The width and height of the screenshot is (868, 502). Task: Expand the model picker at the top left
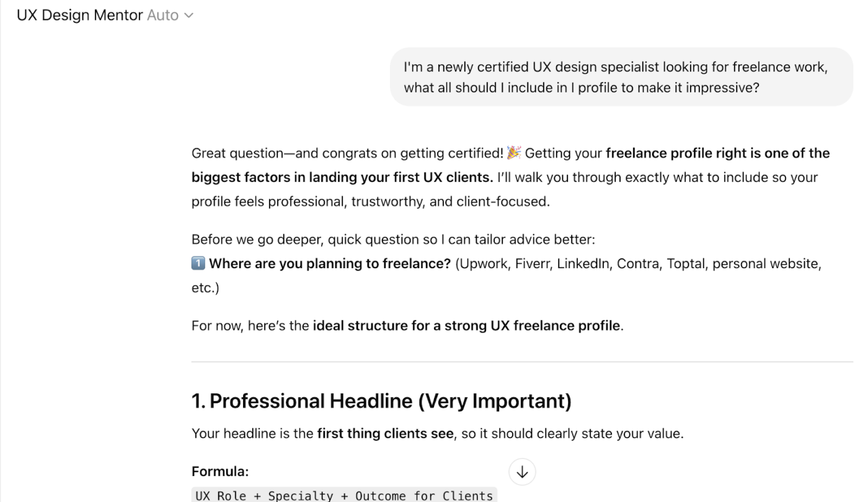pos(167,15)
